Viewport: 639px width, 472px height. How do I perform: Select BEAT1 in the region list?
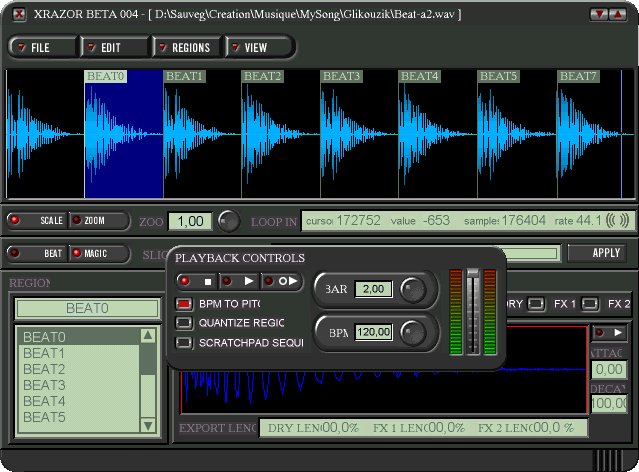tap(80, 353)
